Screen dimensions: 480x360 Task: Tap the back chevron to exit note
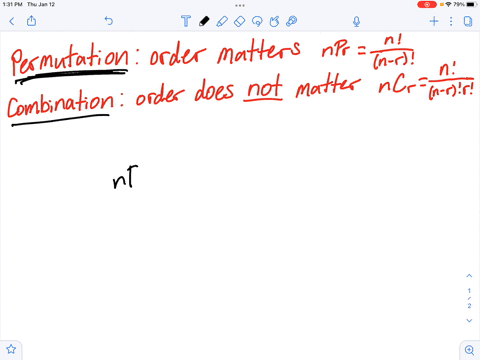12,21
